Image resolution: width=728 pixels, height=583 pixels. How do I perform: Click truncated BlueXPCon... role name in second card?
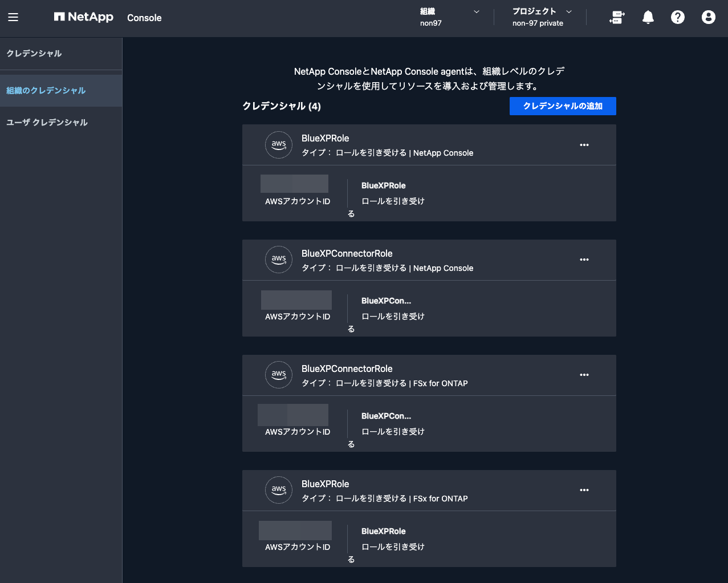[x=386, y=301]
